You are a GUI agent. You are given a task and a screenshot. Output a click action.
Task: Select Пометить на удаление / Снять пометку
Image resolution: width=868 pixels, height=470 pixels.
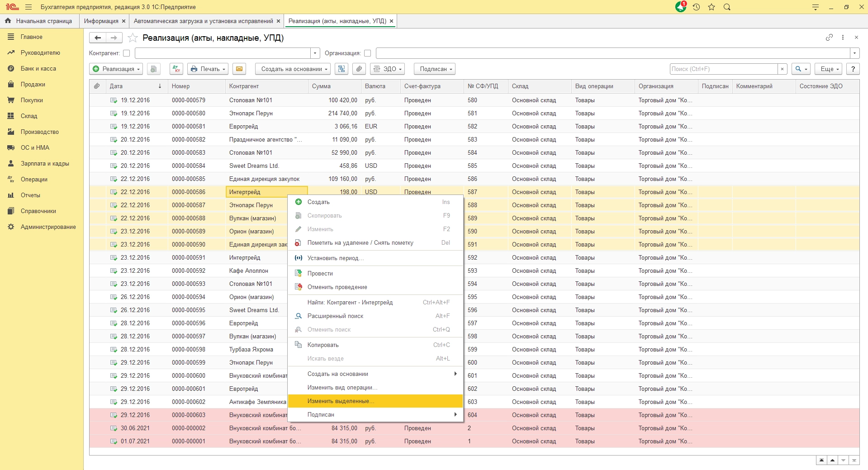375,243
